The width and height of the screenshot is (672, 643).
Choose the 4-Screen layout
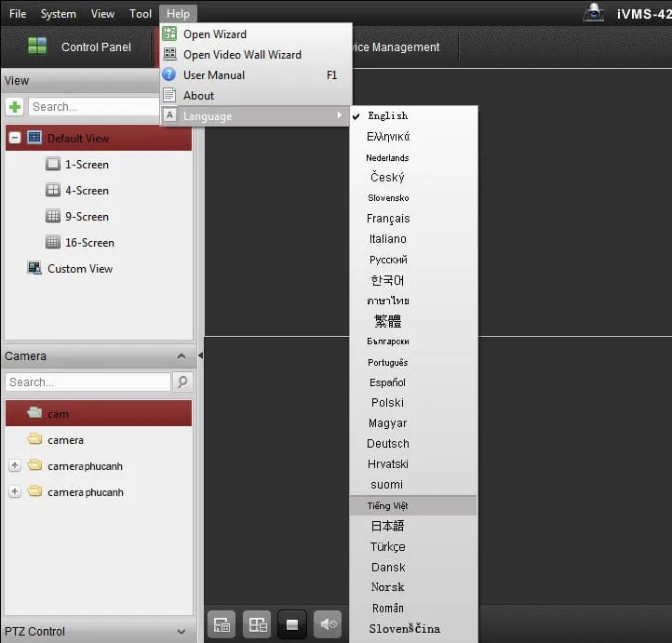coord(53,191)
